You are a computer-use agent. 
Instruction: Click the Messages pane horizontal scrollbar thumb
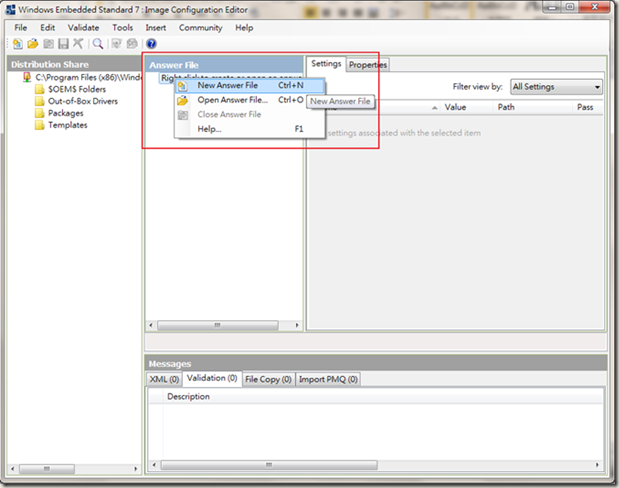pos(269,465)
